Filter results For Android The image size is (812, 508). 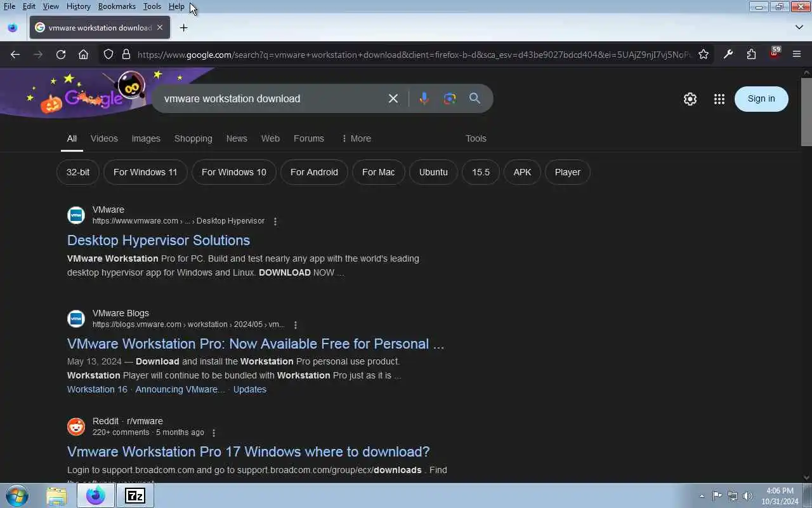(x=314, y=172)
